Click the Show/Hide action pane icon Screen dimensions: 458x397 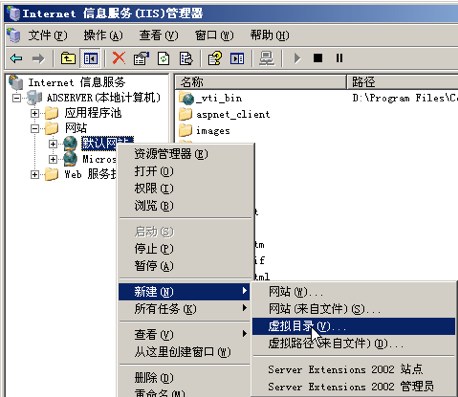tap(237, 59)
